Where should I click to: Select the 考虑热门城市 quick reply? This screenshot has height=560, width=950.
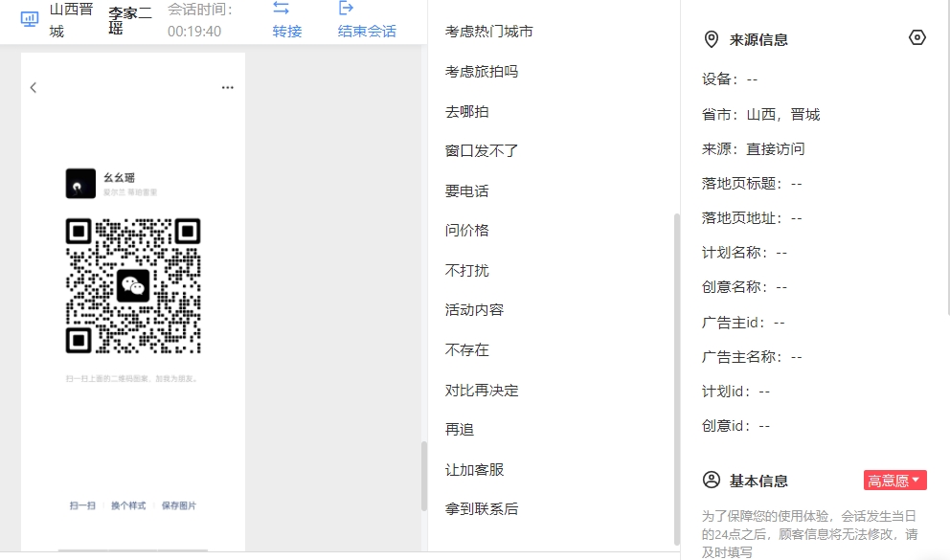coord(489,32)
